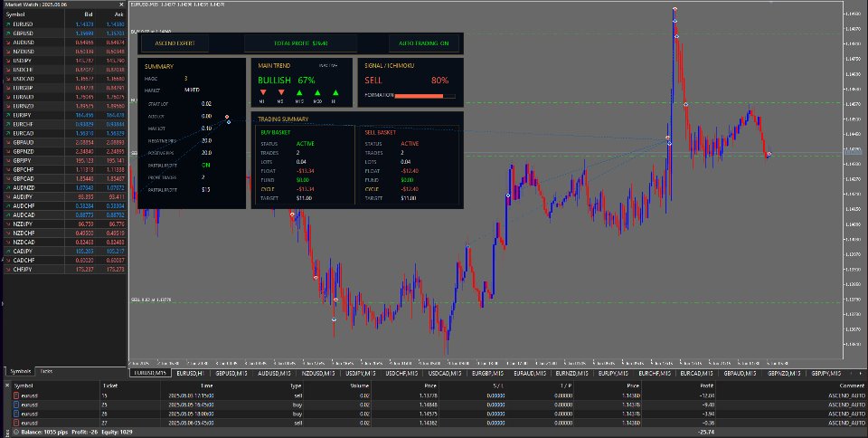The height and width of the screenshot is (438, 868).
Task: Click the up-arrow icon beside AUDNZD in Market Watch
Action: [x=8, y=187]
